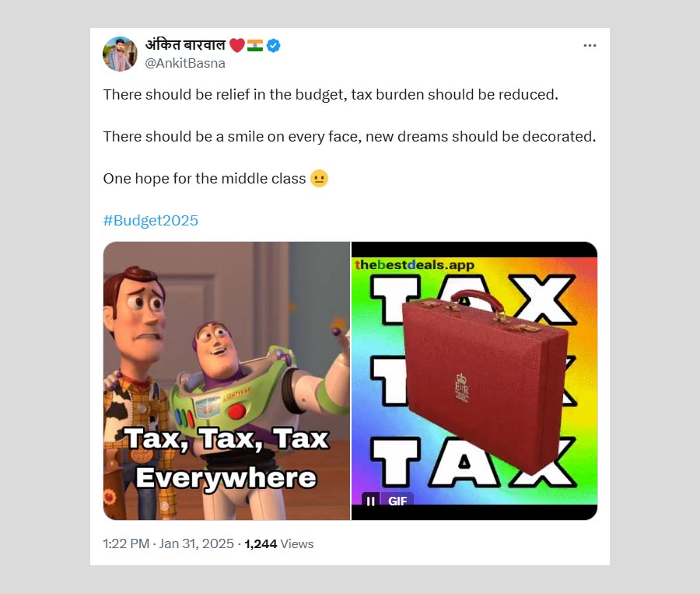Open the #Budget2025 hashtag link
Screen dimensions: 700x594
[151, 221]
